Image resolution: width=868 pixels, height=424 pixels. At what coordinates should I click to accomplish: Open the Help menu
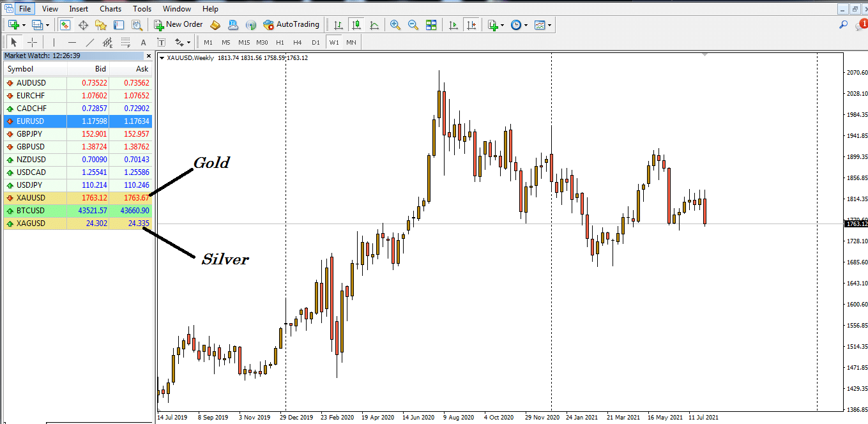[210, 9]
